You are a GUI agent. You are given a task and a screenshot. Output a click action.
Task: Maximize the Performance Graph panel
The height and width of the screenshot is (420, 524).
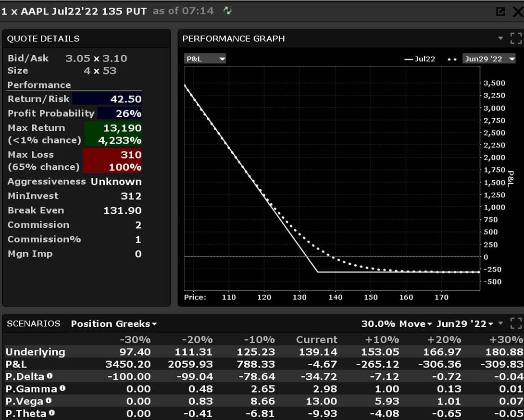[516, 38]
